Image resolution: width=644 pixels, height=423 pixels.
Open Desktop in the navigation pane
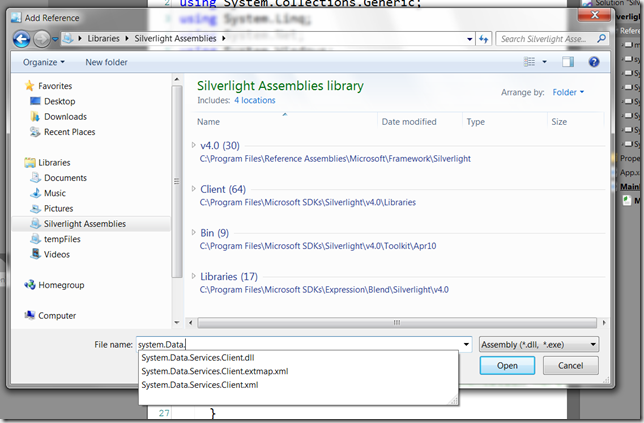pos(60,101)
